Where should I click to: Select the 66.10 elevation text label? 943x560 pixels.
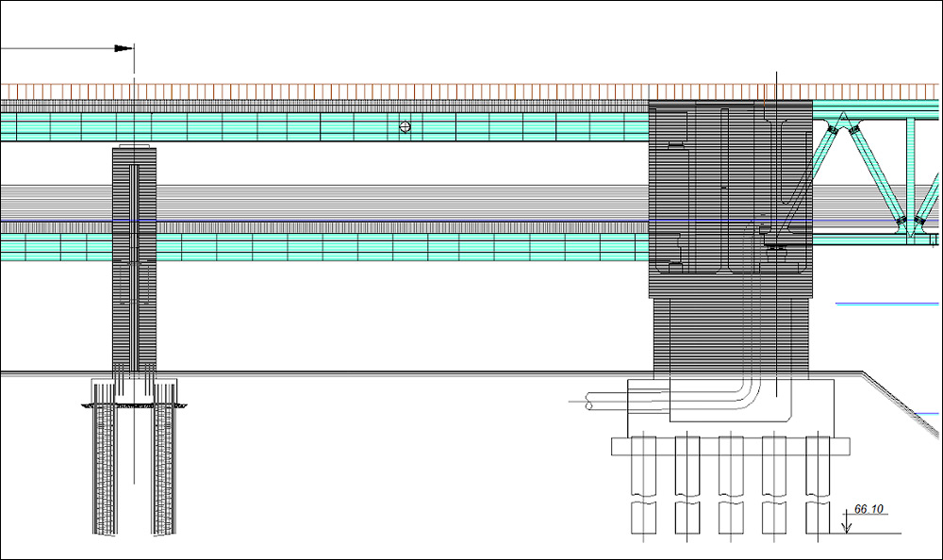point(868,509)
